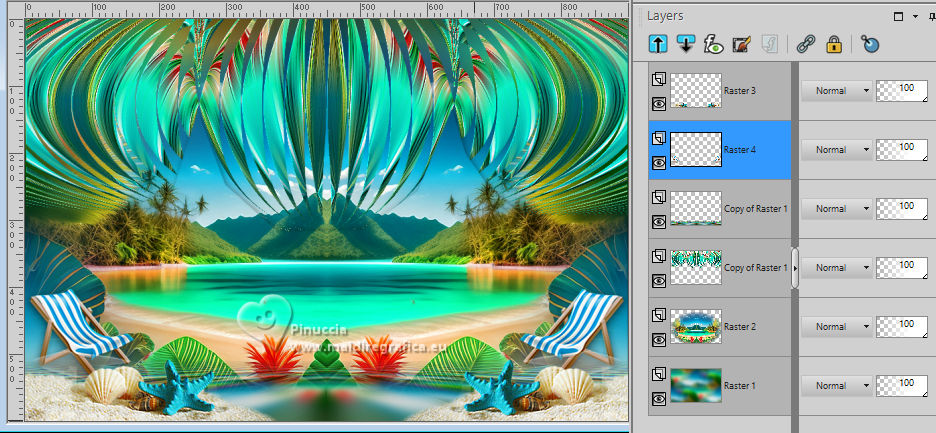Image resolution: width=936 pixels, height=433 pixels.
Task: Click the down-arrow layer button
Action: [x=686, y=44]
